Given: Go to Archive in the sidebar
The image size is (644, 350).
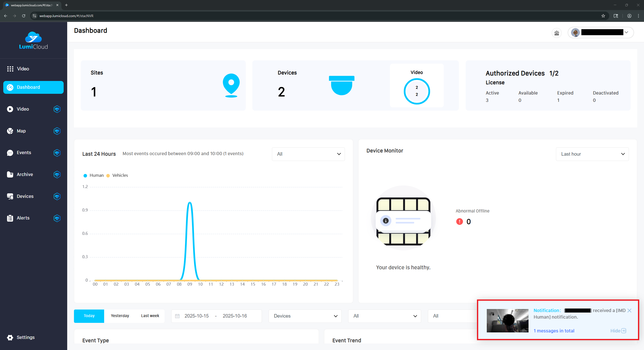Looking at the screenshot, I should pos(25,174).
